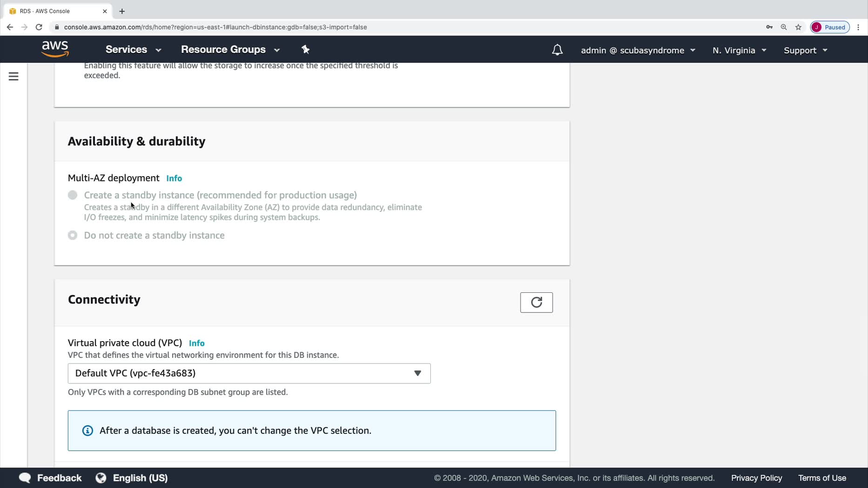Click the Availability & durability heading
The image size is (868, 488).
pos(136,141)
